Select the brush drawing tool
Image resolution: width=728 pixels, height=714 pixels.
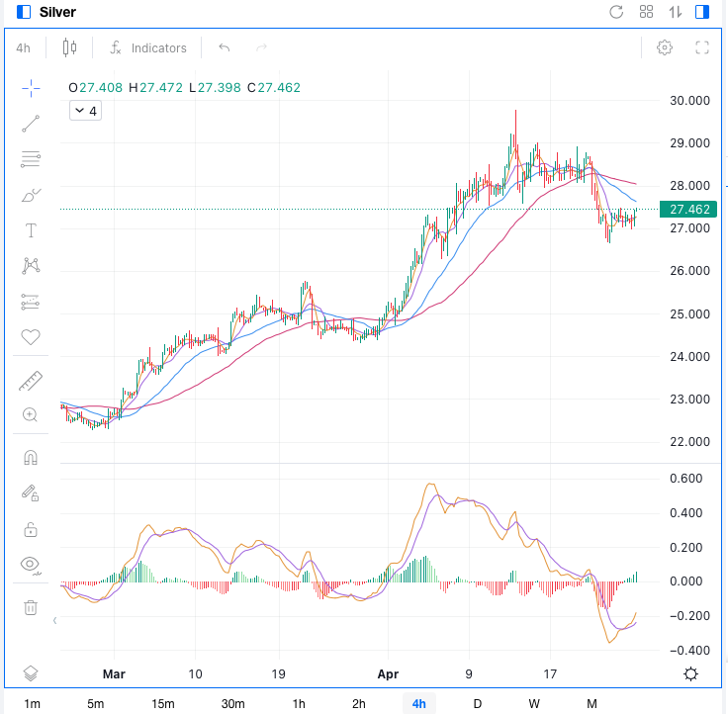(31, 195)
